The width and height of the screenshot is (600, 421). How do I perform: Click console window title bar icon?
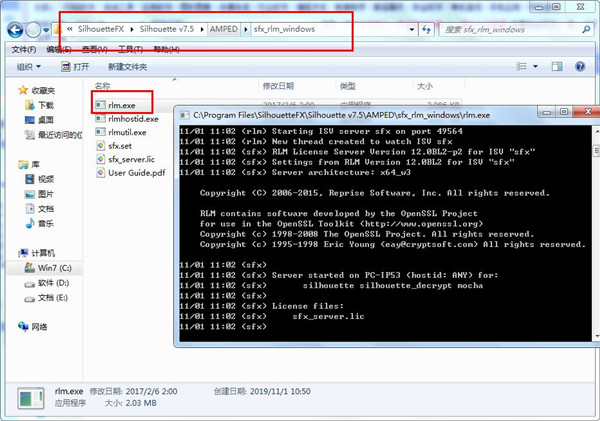[184, 115]
